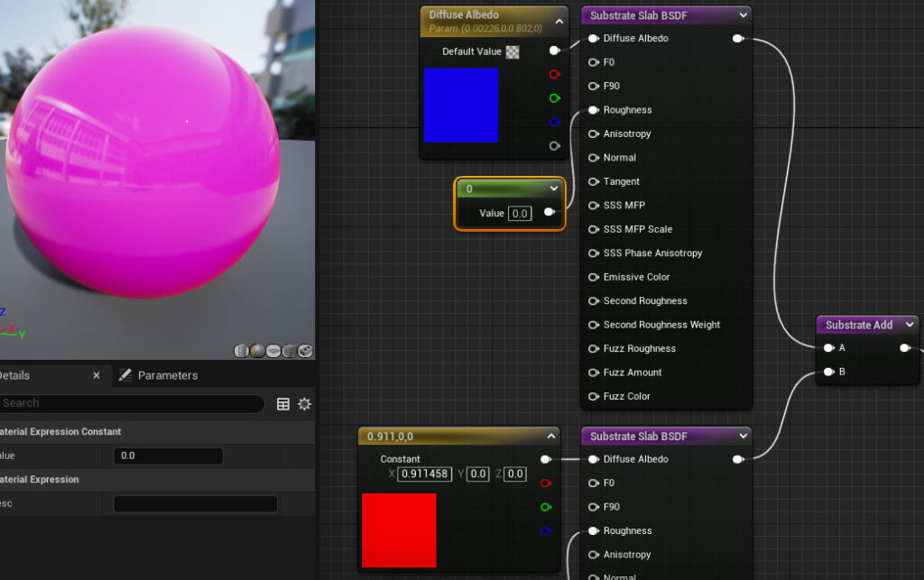Image resolution: width=924 pixels, height=580 pixels.
Task: Click the blue Diffuse Albedo color preview
Action: coord(461,105)
